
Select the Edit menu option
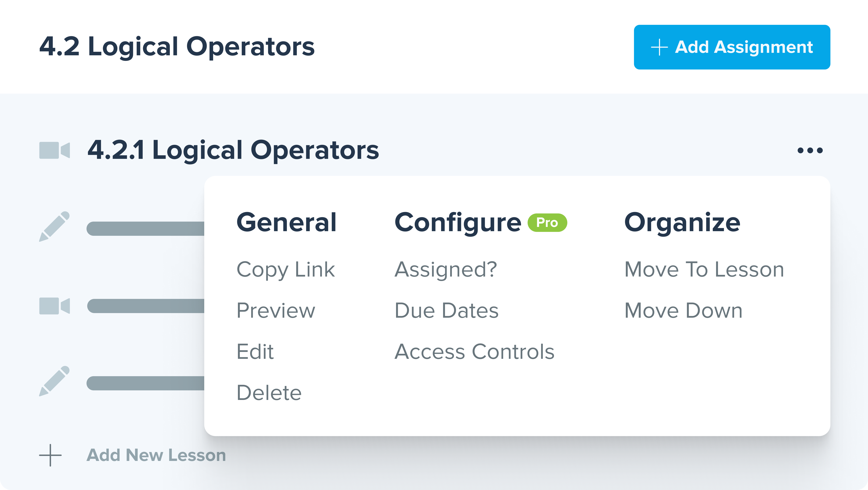pos(255,352)
